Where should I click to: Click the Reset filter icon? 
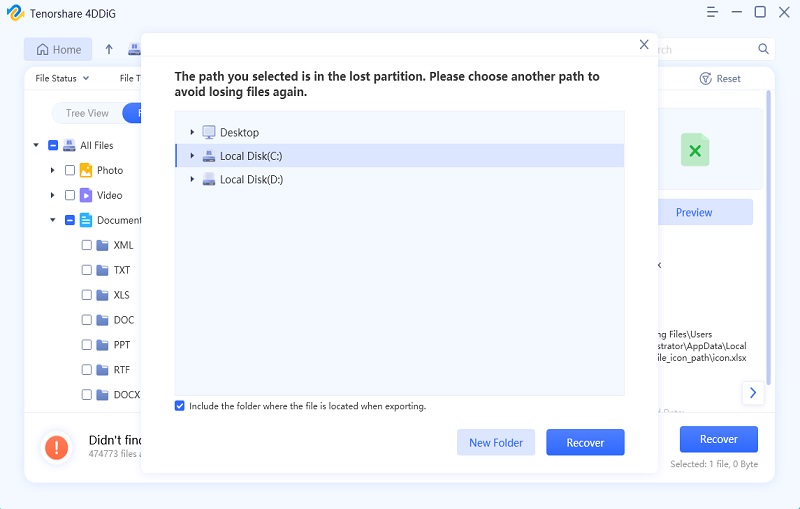(706, 78)
